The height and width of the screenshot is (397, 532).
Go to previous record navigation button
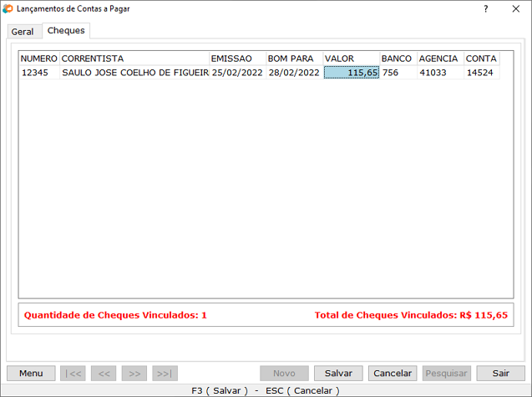104,374
